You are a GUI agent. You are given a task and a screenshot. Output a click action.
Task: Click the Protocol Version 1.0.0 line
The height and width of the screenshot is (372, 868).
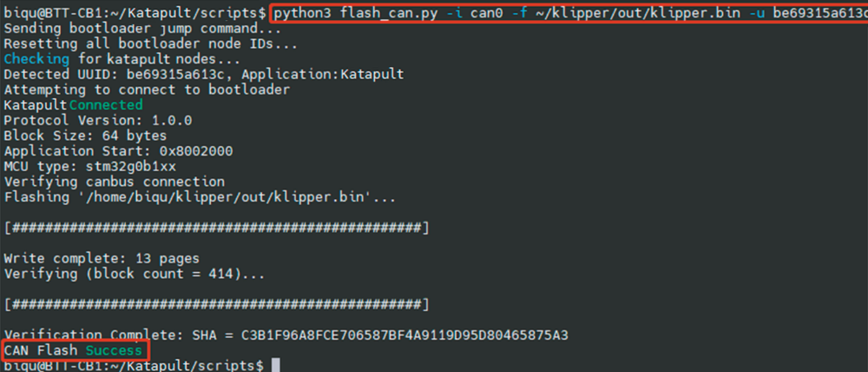click(98, 120)
